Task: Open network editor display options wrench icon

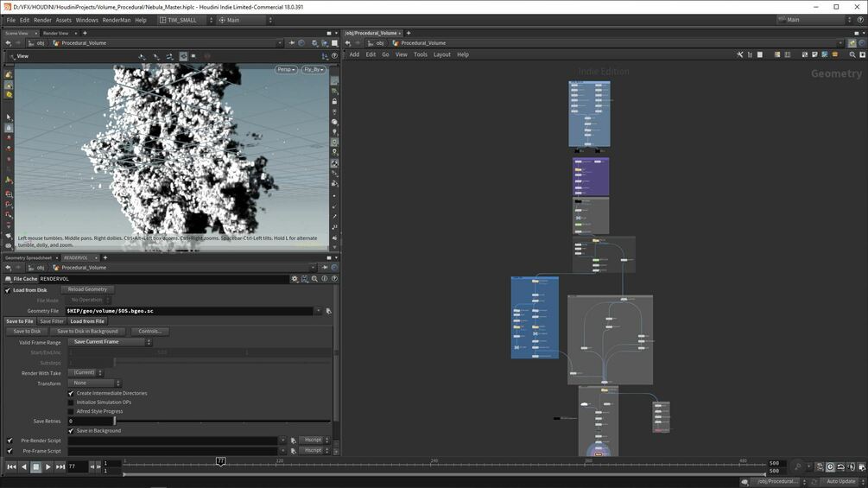Action: point(739,54)
